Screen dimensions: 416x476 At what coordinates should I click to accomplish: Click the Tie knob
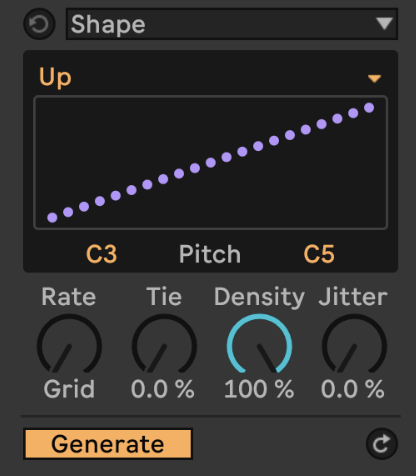[164, 344]
